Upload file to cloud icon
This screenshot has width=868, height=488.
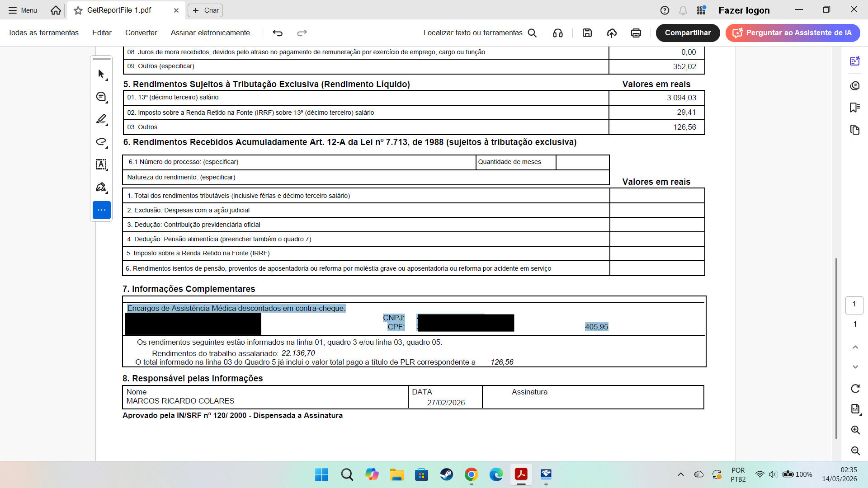click(x=612, y=33)
